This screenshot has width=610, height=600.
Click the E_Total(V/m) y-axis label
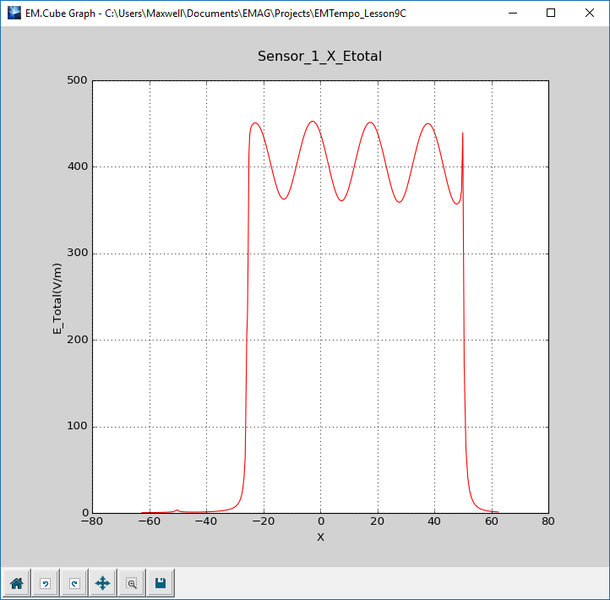(x=58, y=297)
